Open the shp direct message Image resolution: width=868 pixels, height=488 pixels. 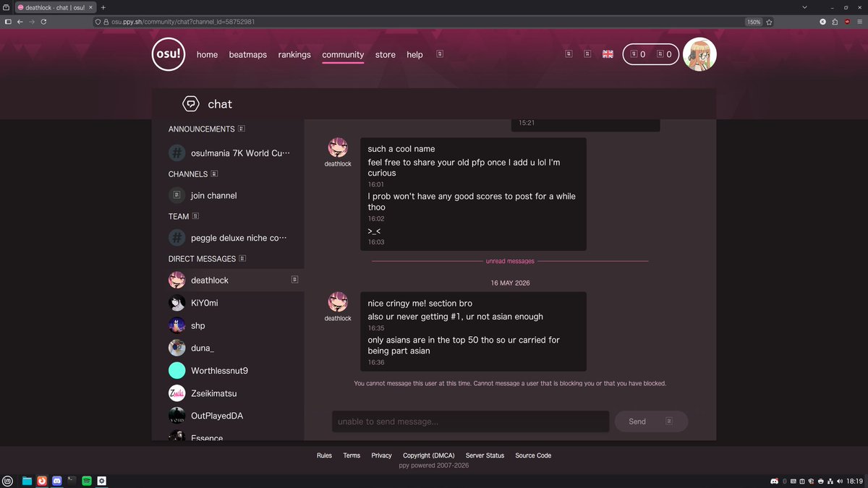coord(228,326)
